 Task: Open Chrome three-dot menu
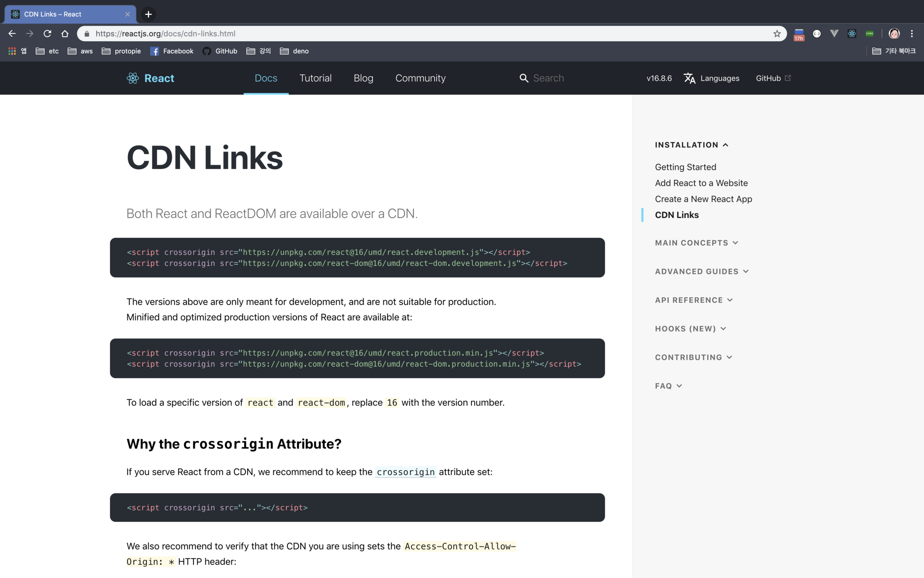click(912, 33)
